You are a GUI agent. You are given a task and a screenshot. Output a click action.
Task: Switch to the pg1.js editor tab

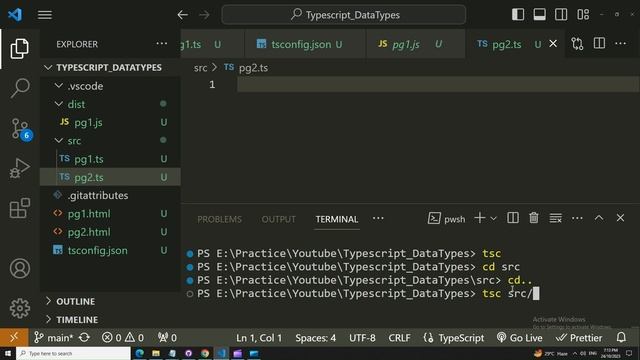click(416, 44)
